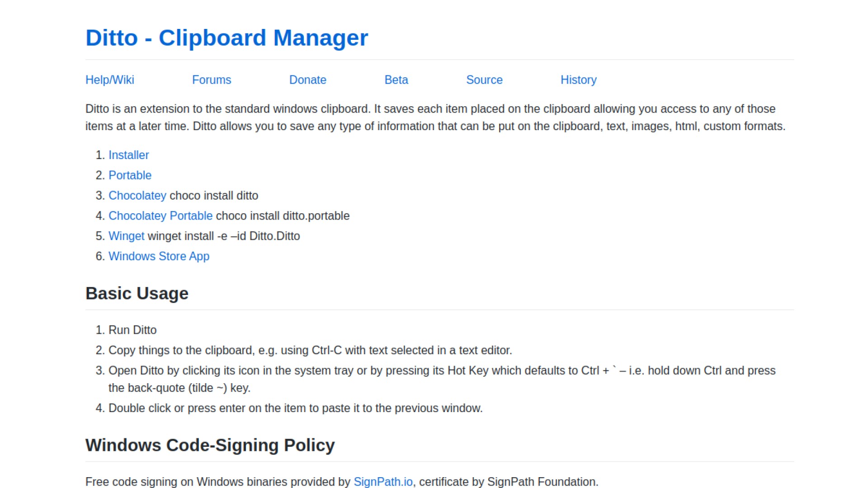The height and width of the screenshot is (488, 868).
Task: Open the Chocolatey package link
Action: pyautogui.click(x=137, y=196)
